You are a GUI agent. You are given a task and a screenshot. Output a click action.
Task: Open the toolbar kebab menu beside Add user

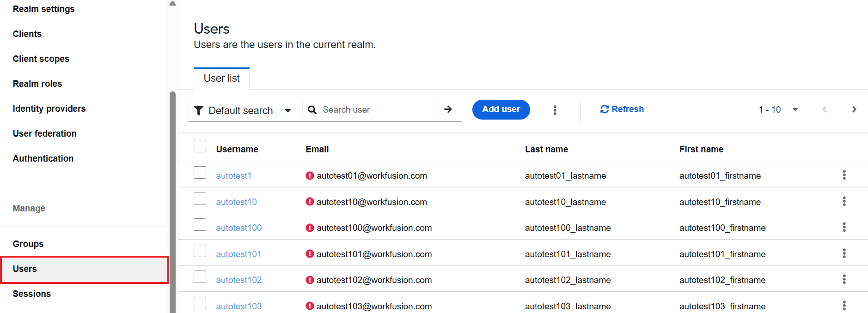555,110
